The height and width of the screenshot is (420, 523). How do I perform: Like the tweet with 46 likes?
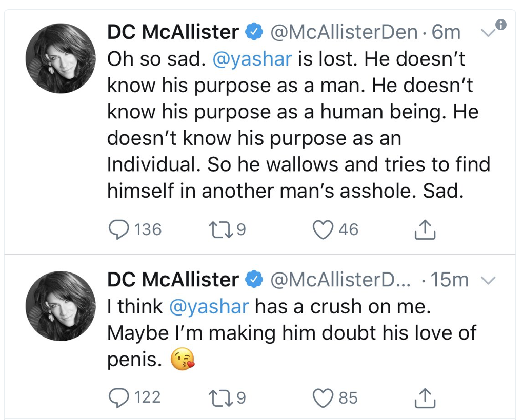click(x=323, y=229)
